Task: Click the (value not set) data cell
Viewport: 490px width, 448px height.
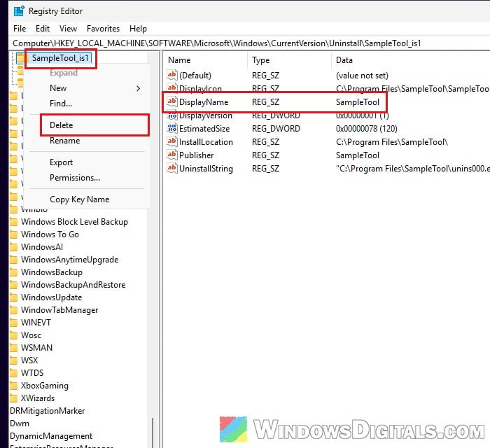Action: (x=362, y=76)
